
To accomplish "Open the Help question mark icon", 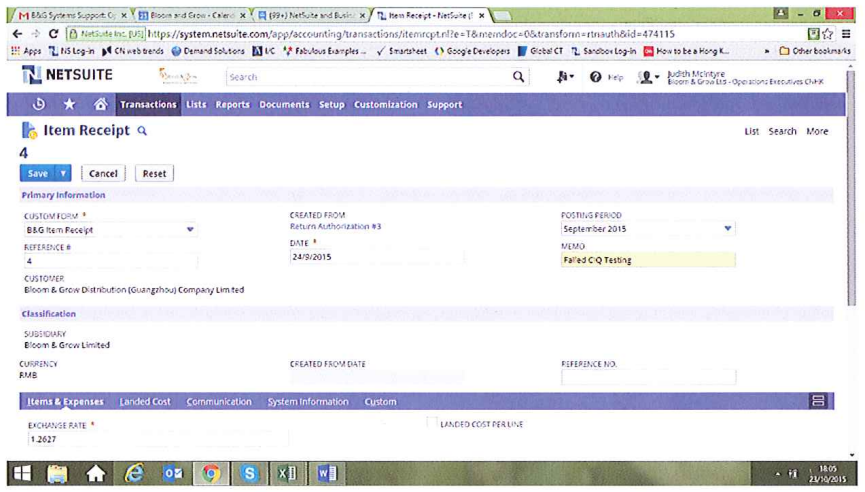I will pyautogui.click(x=595, y=77).
